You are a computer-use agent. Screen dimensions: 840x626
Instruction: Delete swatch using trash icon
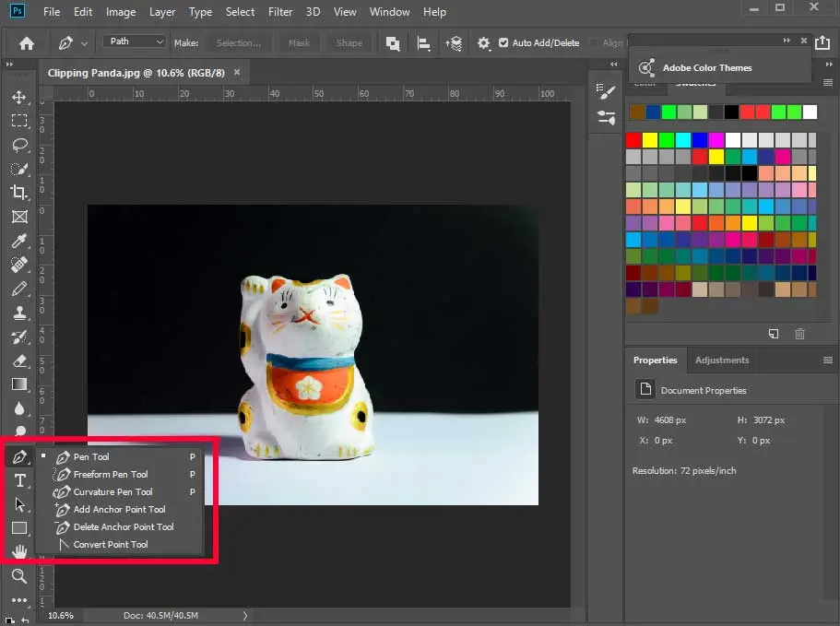799,334
